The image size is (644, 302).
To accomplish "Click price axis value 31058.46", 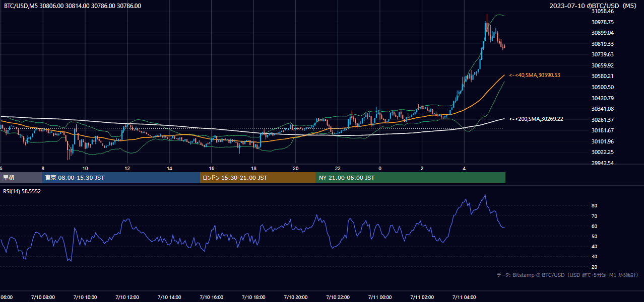I will 602,11.
